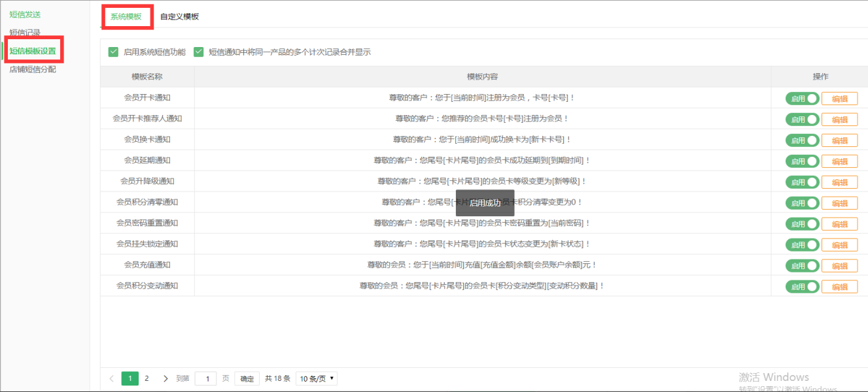This screenshot has width=868, height=392.
Task: Uncheck 启用系统短信功能
Action: 113,52
